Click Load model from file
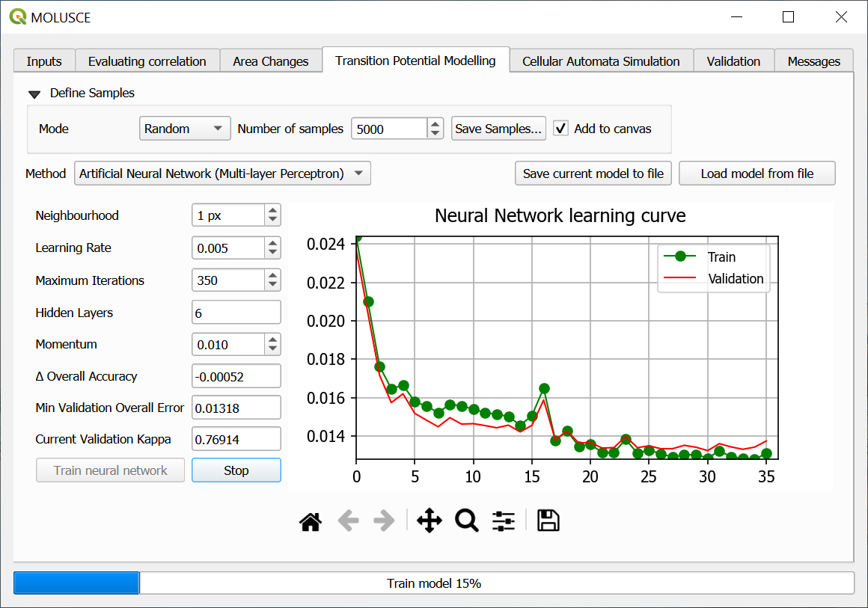 click(757, 174)
